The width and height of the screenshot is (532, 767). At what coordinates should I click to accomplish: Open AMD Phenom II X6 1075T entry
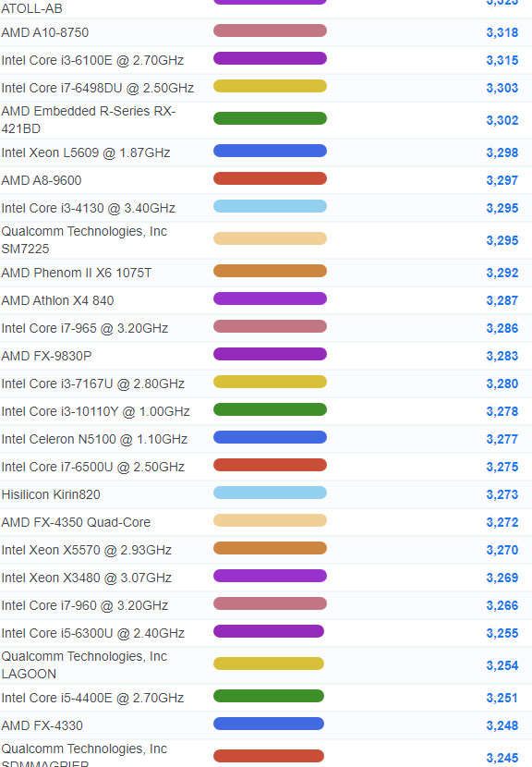[77, 273]
